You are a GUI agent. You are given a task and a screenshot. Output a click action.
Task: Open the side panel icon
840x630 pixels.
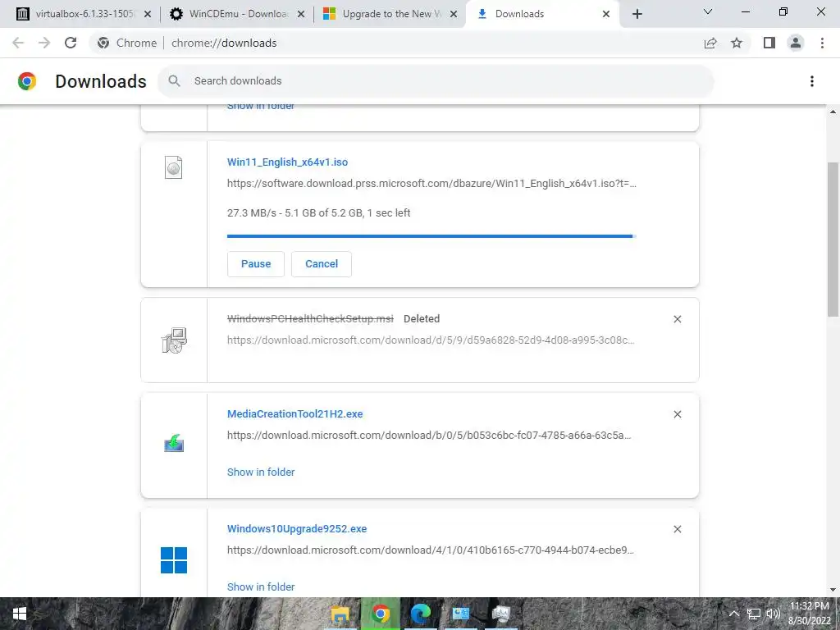tap(769, 43)
